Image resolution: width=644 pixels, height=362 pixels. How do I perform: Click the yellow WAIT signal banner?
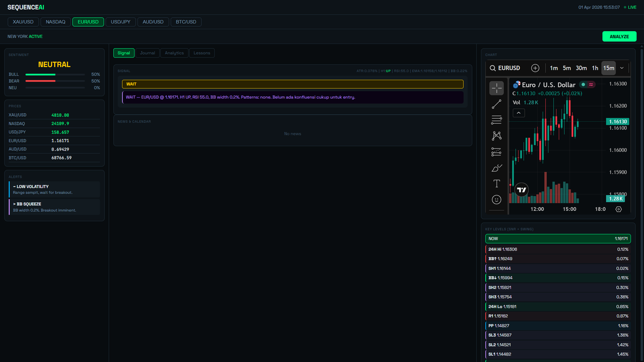click(292, 84)
